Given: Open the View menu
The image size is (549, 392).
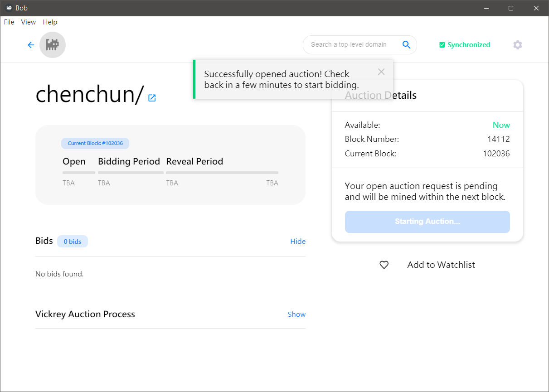Looking at the screenshot, I should point(29,22).
